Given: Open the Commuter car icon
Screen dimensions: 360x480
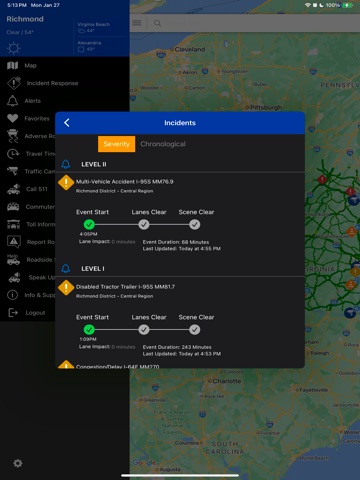Looking at the screenshot, I should (13, 207).
